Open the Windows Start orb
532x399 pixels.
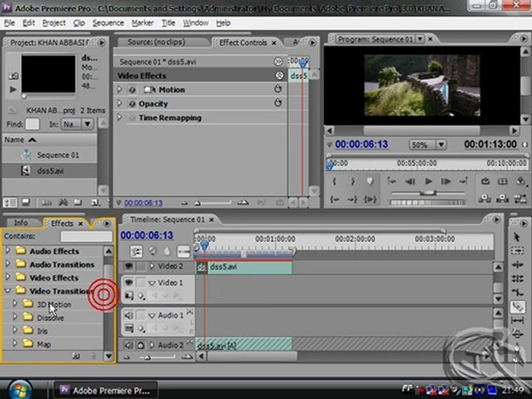[x=20, y=389]
